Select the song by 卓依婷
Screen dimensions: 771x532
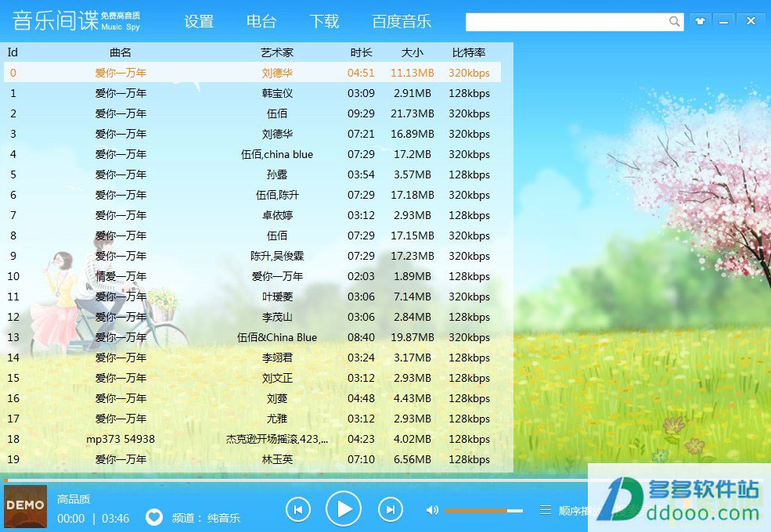(252, 215)
